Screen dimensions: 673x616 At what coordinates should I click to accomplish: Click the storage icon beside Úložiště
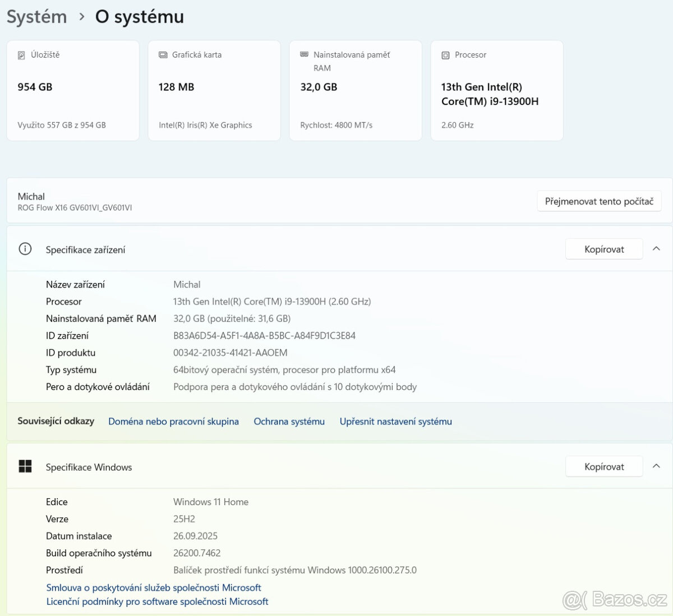[x=22, y=55]
